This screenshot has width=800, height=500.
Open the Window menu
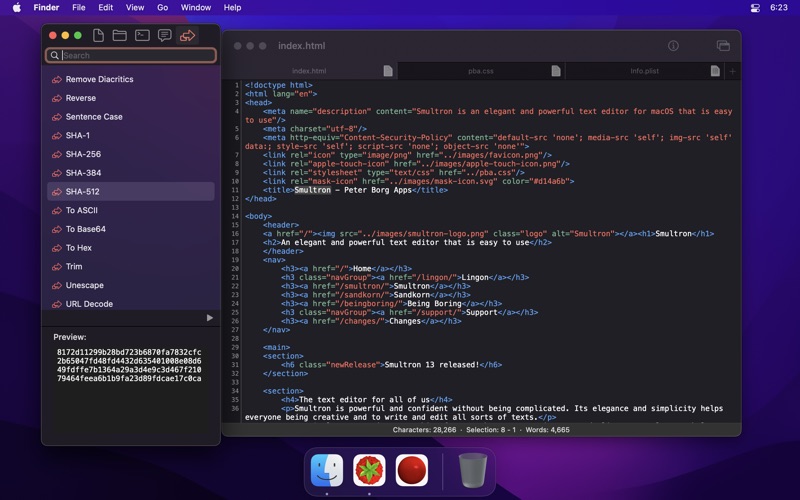[x=196, y=8]
